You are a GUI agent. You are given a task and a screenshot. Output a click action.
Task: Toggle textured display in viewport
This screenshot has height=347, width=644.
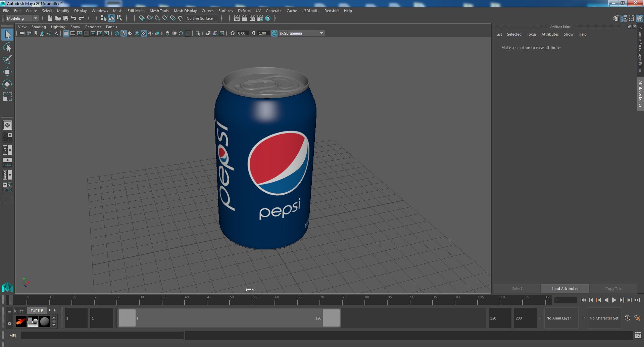coord(144,33)
